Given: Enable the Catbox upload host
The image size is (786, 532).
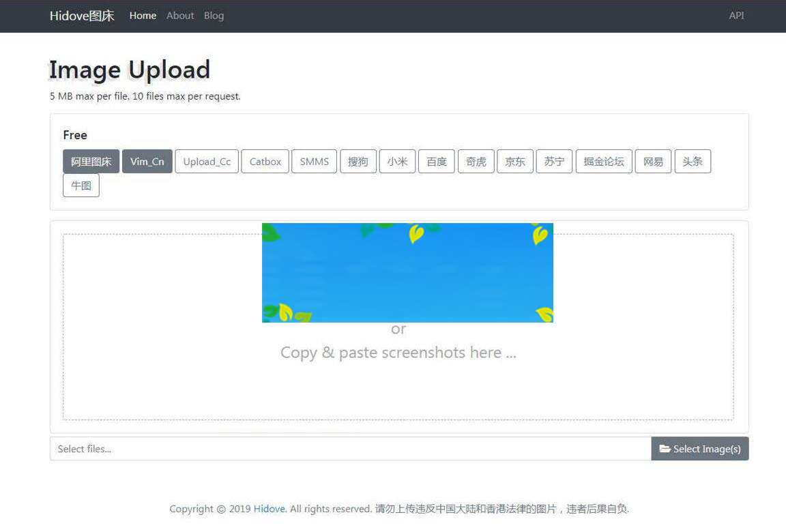Looking at the screenshot, I should pos(265,162).
